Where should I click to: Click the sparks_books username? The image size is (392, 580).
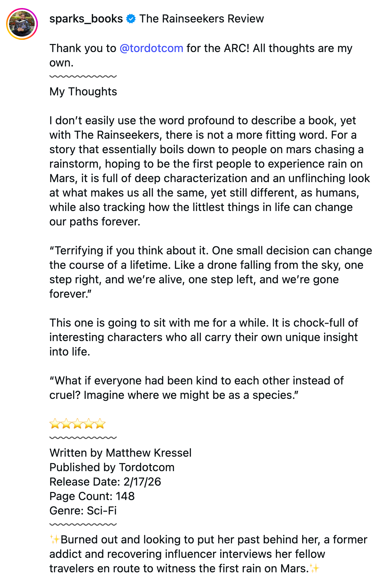pos(86,19)
